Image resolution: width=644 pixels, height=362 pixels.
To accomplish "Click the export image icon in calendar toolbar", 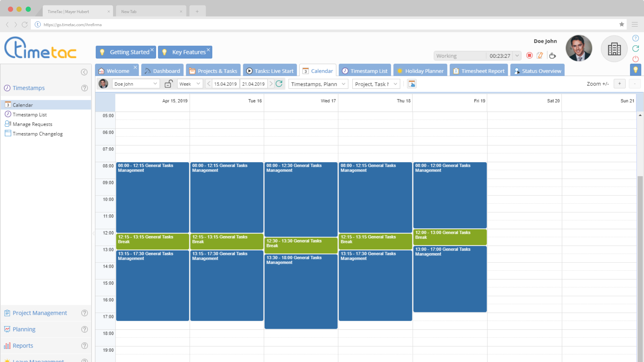I will tap(412, 84).
